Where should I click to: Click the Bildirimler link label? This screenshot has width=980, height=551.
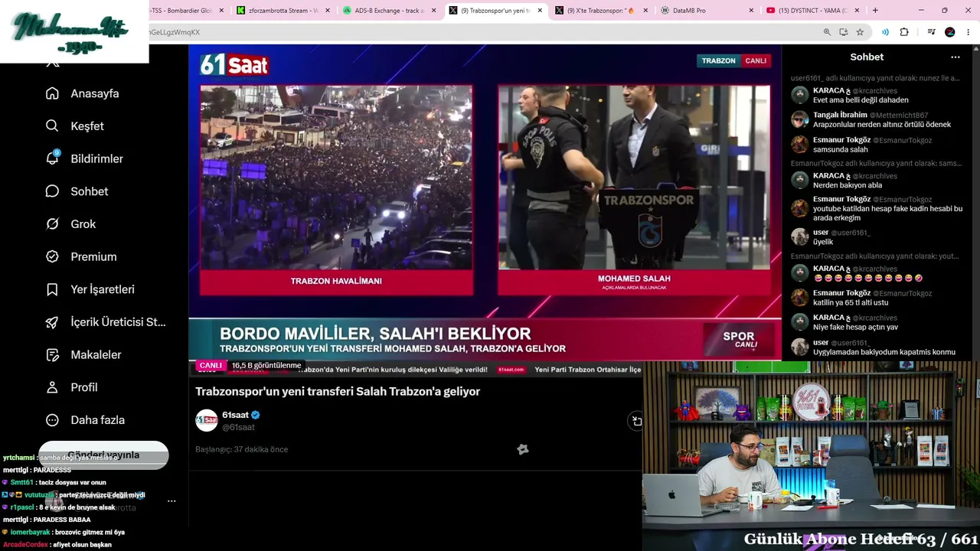coord(97,158)
